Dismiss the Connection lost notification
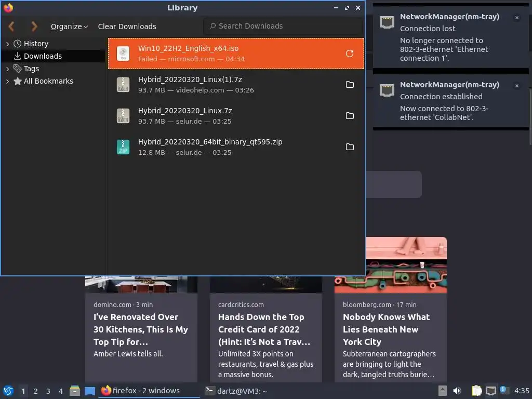 517,18
